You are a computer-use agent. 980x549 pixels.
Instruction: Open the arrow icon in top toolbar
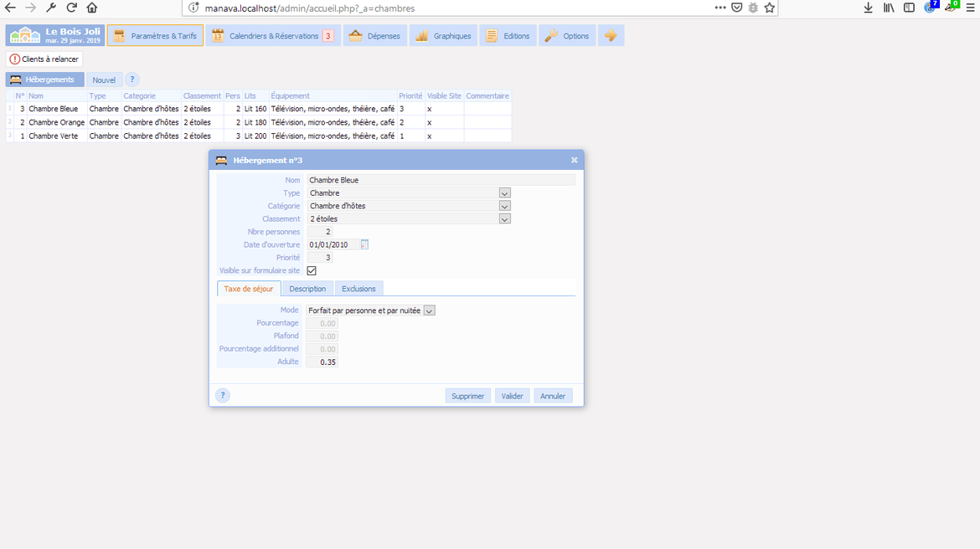click(611, 36)
